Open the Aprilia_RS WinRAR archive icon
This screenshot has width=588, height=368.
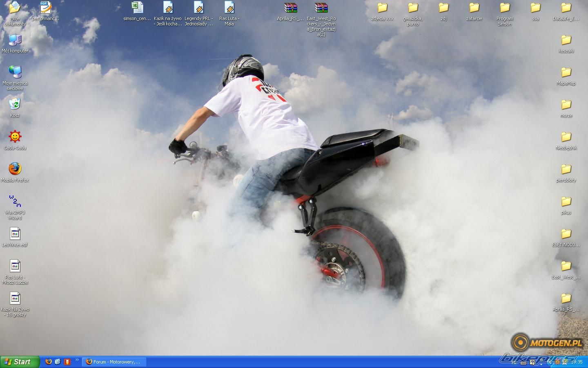[290, 8]
